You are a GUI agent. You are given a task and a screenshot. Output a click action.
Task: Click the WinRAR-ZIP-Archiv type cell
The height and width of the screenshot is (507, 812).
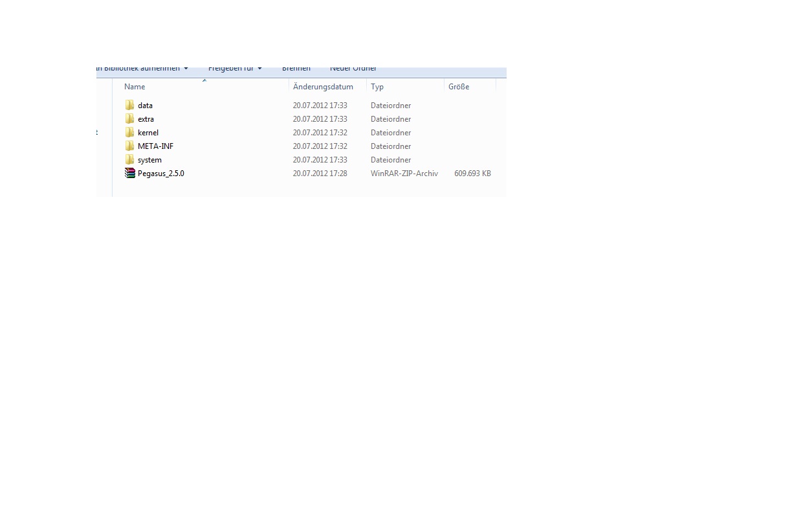[x=404, y=174]
